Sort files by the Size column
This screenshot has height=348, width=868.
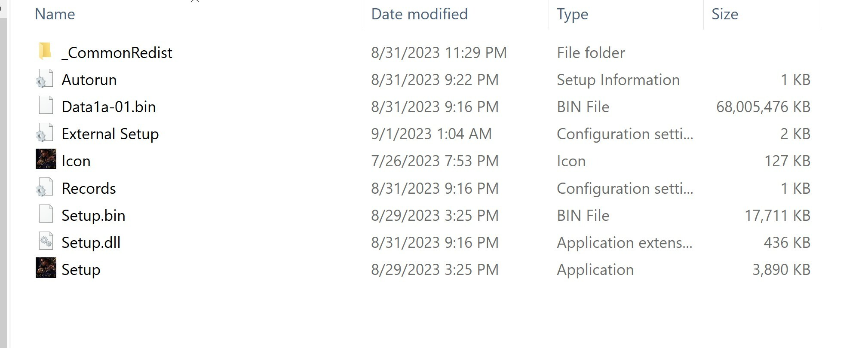click(x=724, y=14)
